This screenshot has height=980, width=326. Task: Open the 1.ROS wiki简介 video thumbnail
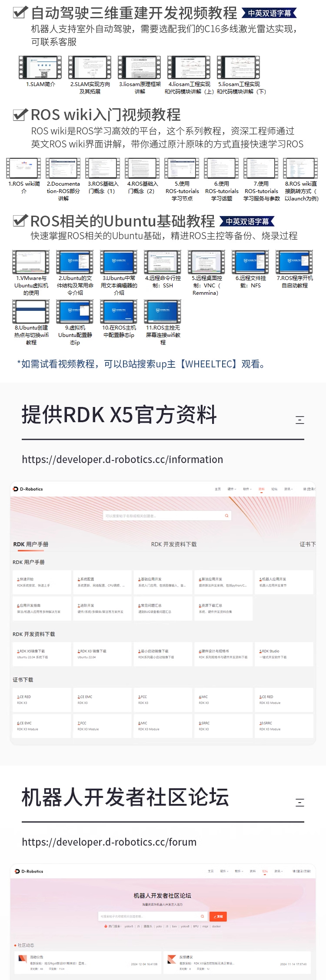tap(24, 168)
